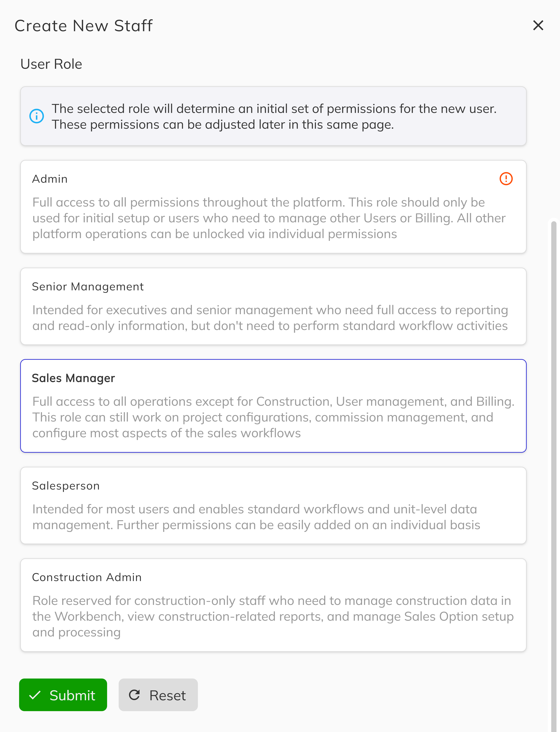Reselect the Sales Manager role card

point(273,405)
